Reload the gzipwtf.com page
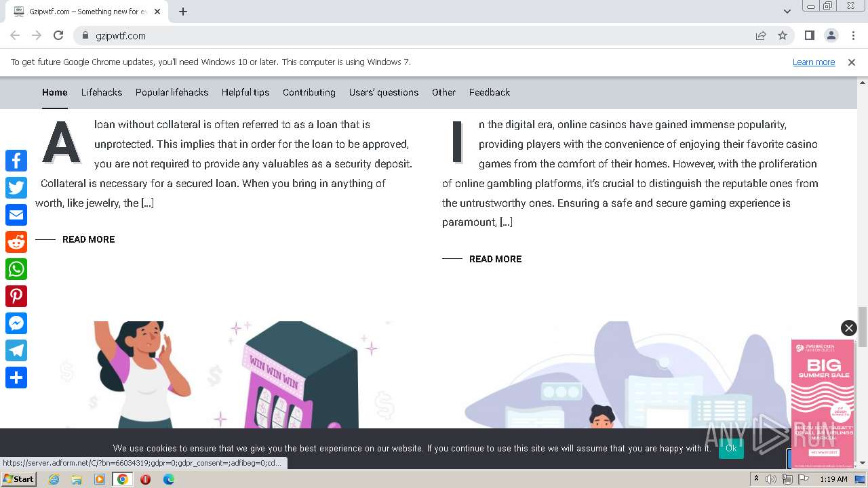This screenshot has width=868, height=488. (58, 35)
